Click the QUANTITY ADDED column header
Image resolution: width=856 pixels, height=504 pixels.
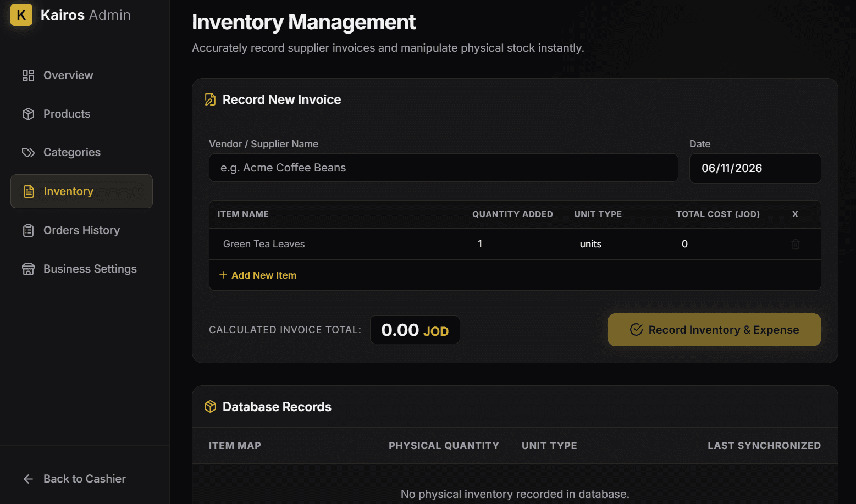512,214
